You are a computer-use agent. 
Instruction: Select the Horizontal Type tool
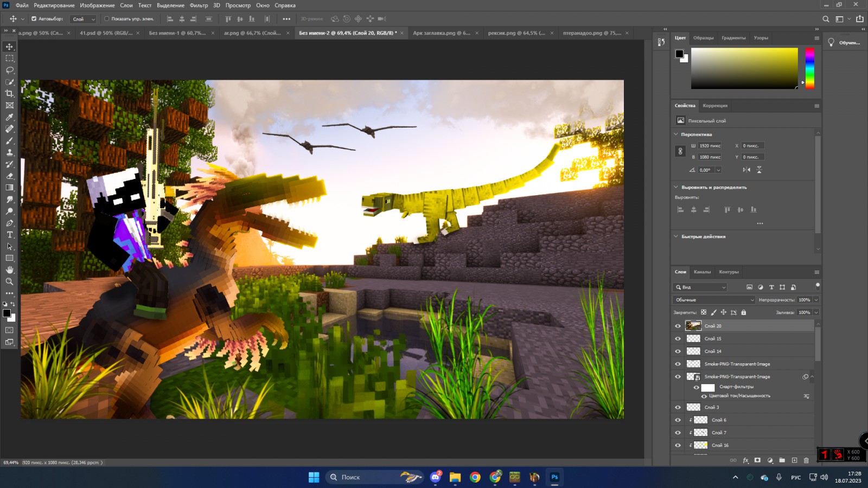[9, 235]
